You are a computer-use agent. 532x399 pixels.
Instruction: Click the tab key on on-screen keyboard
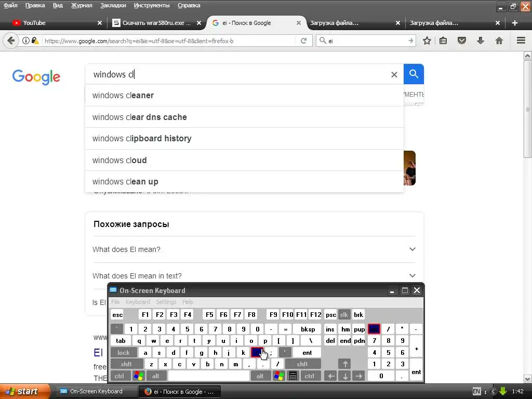point(121,341)
